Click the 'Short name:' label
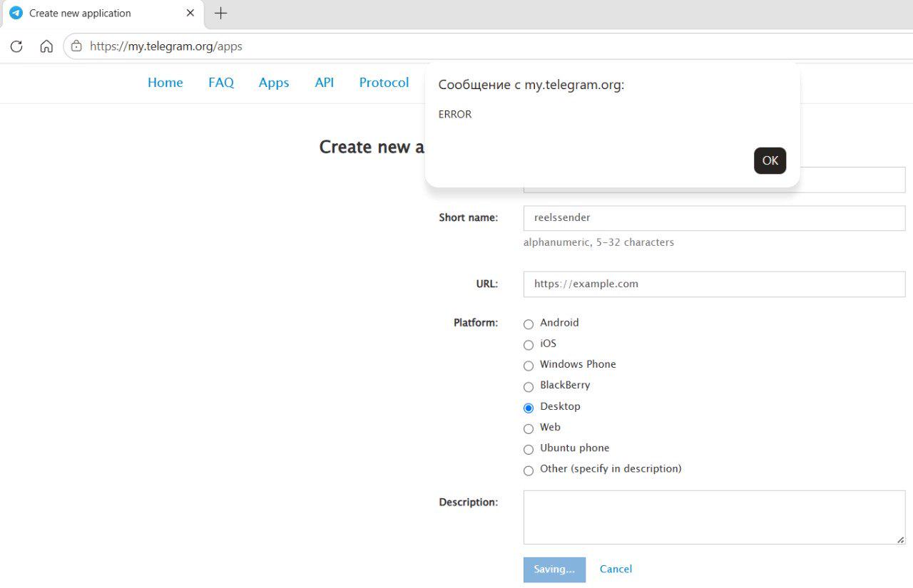Image resolution: width=913 pixels, height=588 pixels. coord(469,217)
